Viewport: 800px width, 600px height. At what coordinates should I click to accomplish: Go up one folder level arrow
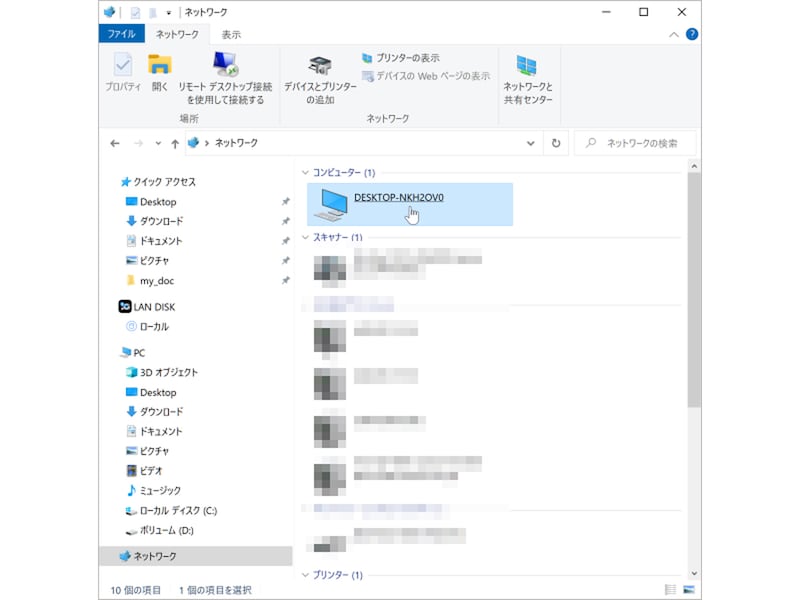point(175,143)
